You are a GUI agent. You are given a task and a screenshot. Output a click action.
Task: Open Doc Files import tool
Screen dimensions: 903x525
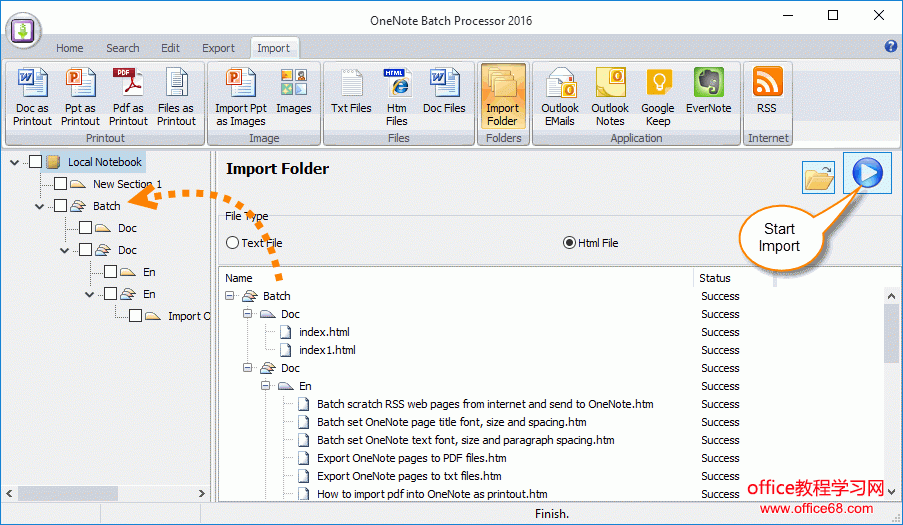444,92
